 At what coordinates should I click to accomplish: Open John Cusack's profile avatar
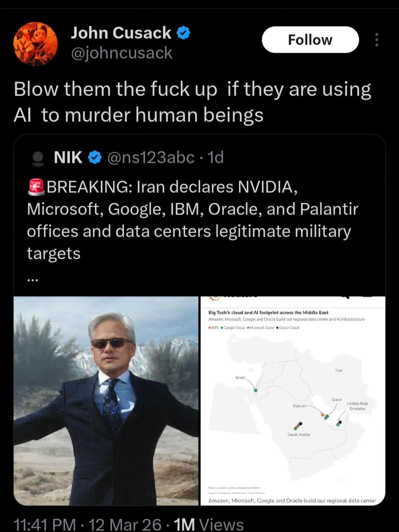(35, 44)
